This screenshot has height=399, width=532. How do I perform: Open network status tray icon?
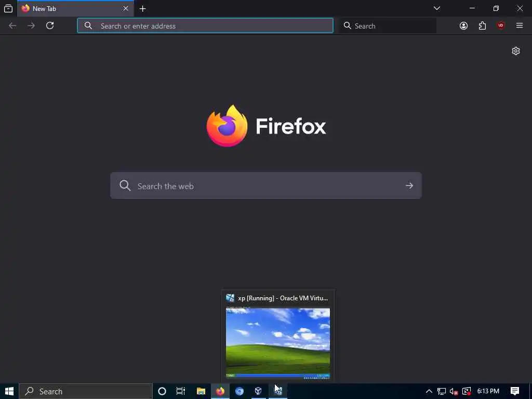pyautogui.click(x=442, y=391)
